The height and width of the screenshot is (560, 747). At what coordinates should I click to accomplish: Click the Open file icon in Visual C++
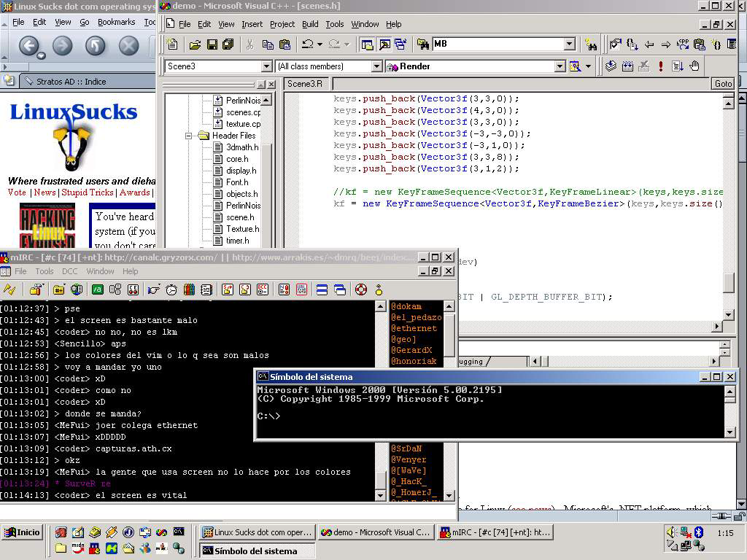(195, 44)
